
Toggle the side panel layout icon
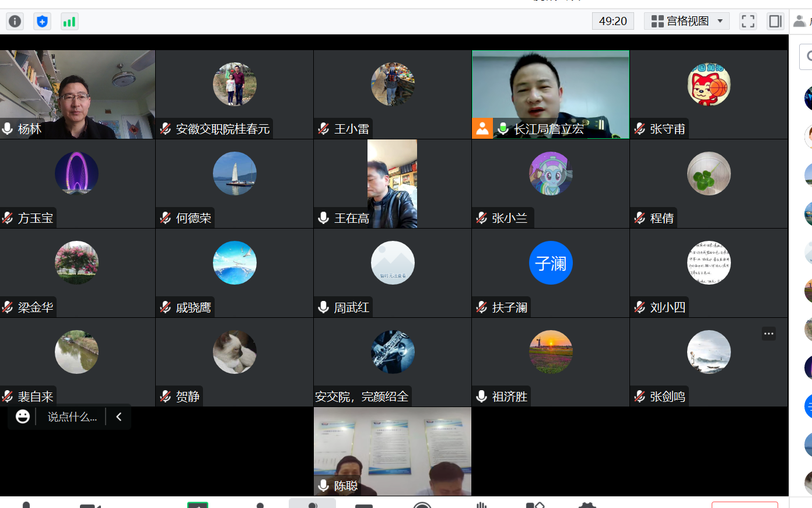pos(775,22)
